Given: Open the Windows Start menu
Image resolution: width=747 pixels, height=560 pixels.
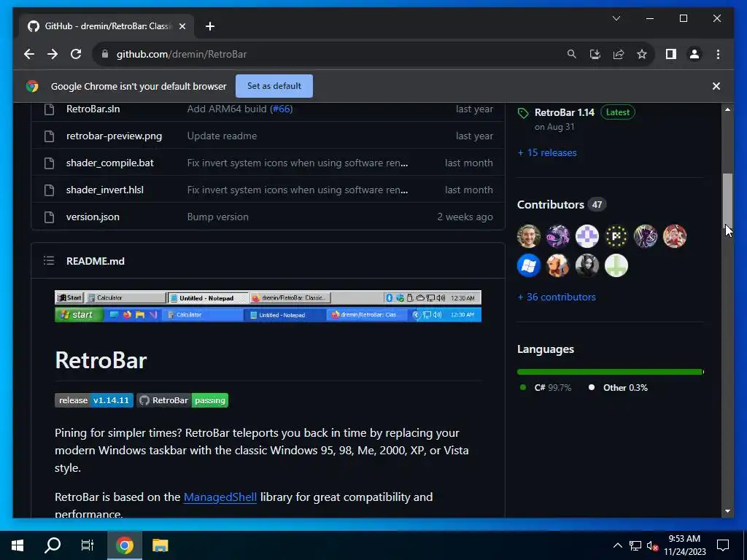Looking at the screenshot, I should click(18, 545).
